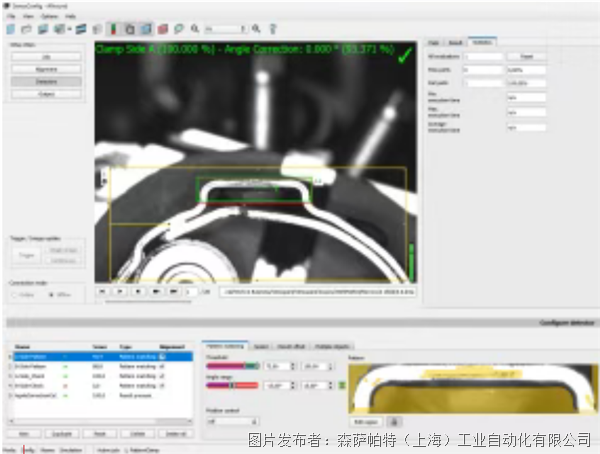Click the image file path field
This screenshot has height=454, width=600.
(x=318, y=292)
